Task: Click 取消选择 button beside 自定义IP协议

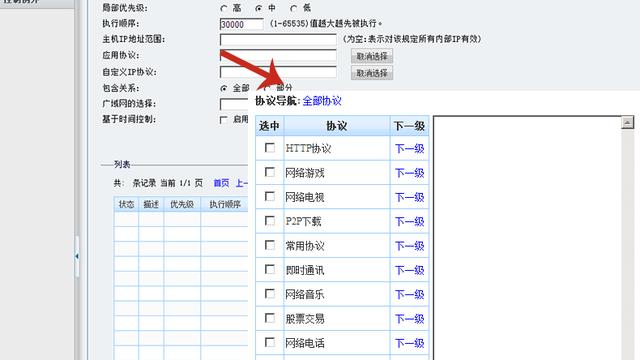Action: click(372, 73)
